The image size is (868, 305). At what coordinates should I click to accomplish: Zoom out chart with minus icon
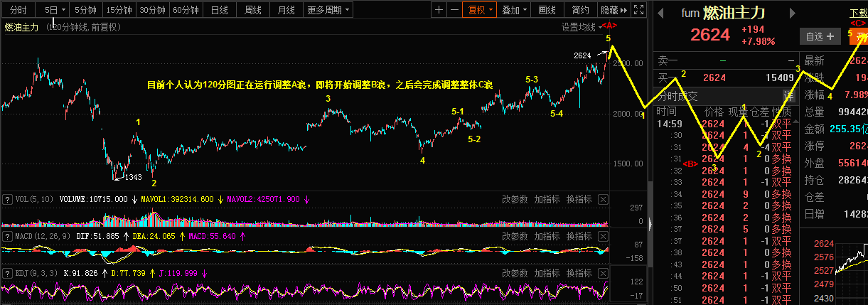click(x=454, y=10)
